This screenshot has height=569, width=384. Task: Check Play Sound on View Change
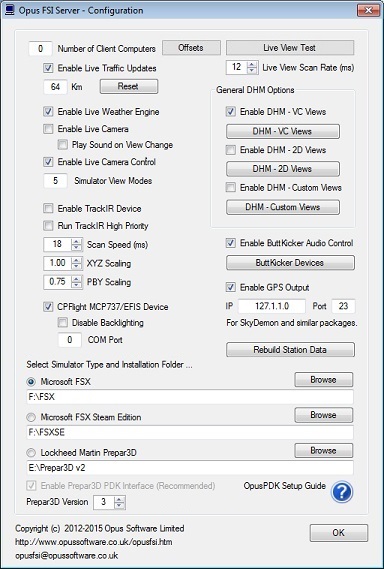pyautogui.click(x=63, y=145)
